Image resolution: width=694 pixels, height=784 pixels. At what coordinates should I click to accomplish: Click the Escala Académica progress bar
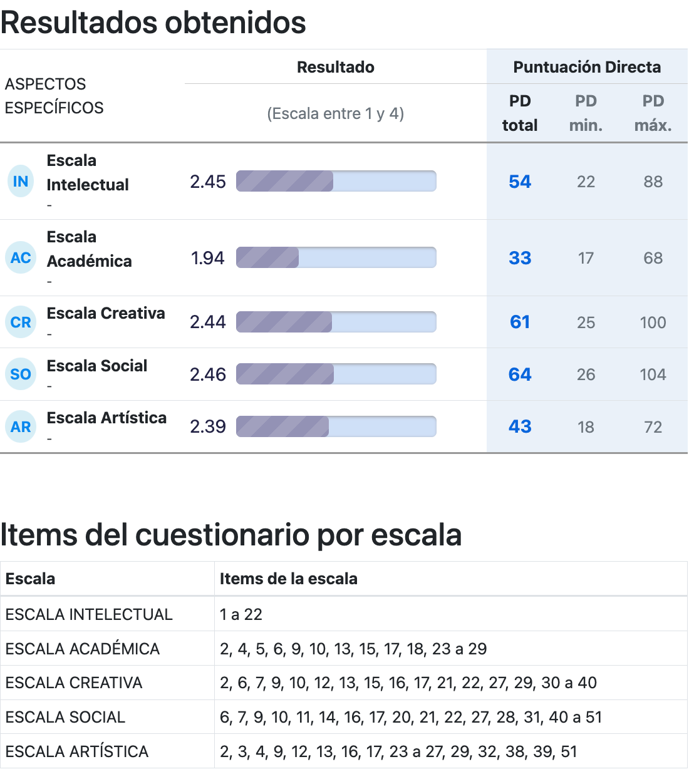click(336, 258)
